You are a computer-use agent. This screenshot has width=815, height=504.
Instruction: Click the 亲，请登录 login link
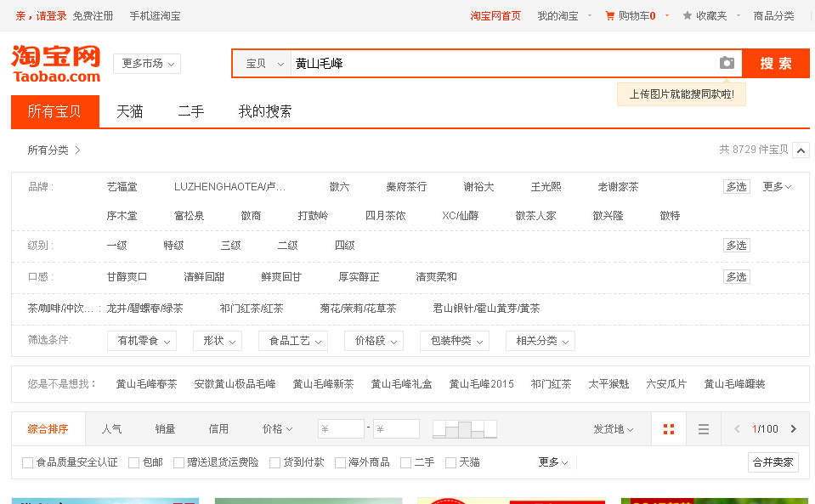[x=41, y=16]
